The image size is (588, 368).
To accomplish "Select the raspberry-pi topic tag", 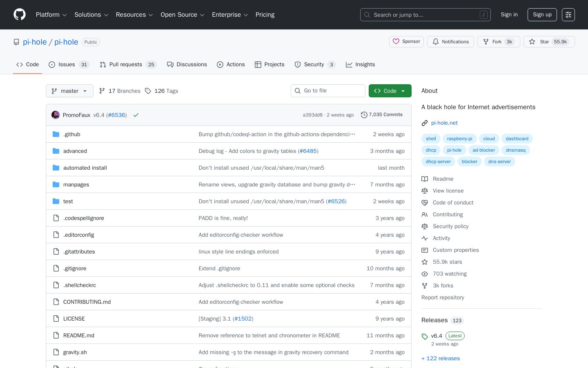I will [x=459, y=139].
